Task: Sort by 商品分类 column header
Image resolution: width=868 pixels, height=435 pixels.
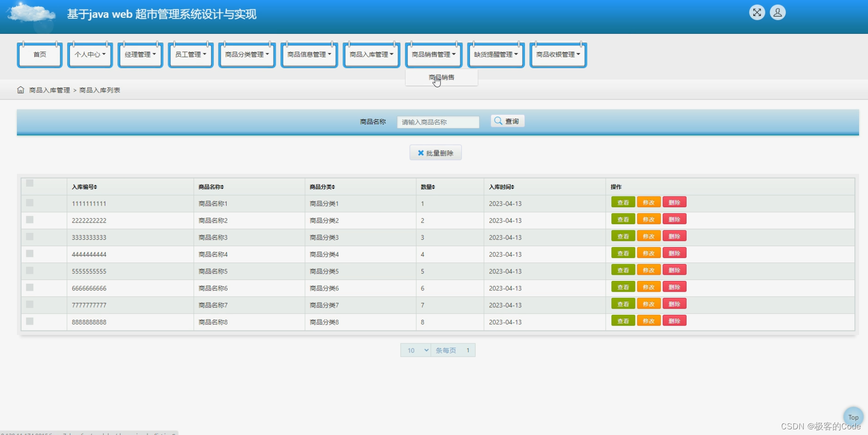Action: [322, 187]
